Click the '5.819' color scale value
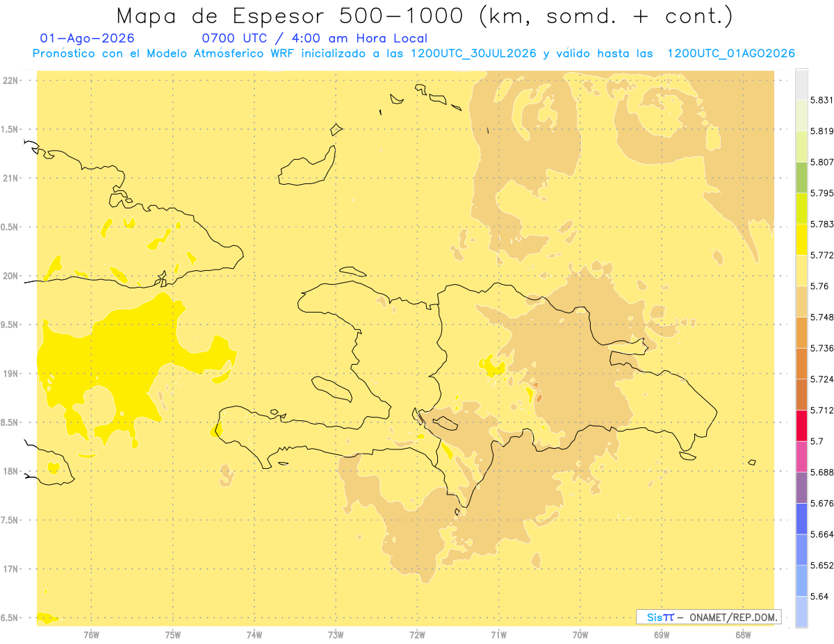Viewport: 834px width, 644px height. pyautogui.click(x=821, y=131)
